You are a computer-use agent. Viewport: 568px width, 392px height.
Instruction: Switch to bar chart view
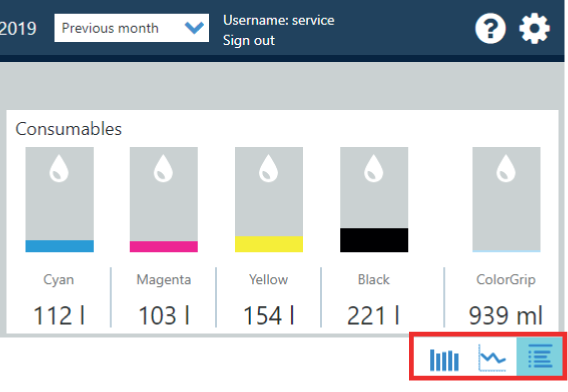click(444, 359)
